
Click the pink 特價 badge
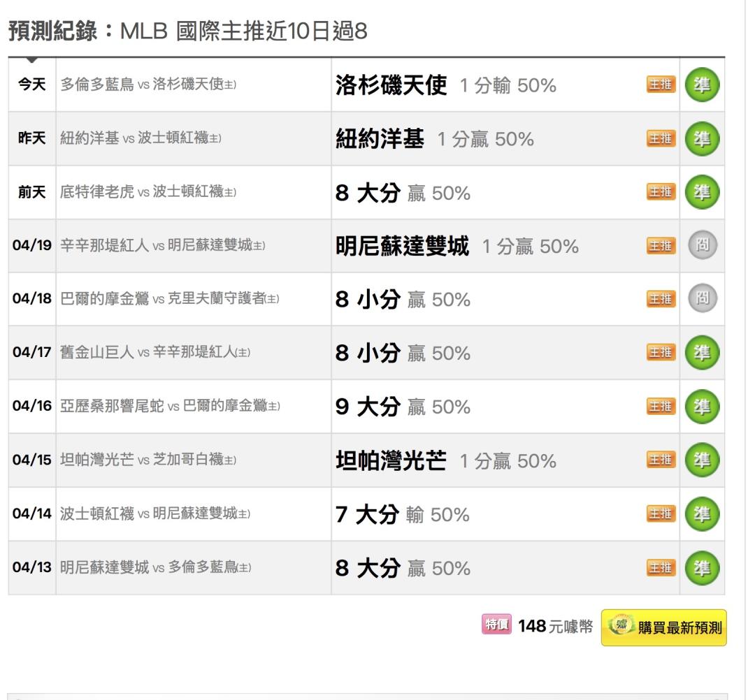pyautogui.click(x=496, y=622)
